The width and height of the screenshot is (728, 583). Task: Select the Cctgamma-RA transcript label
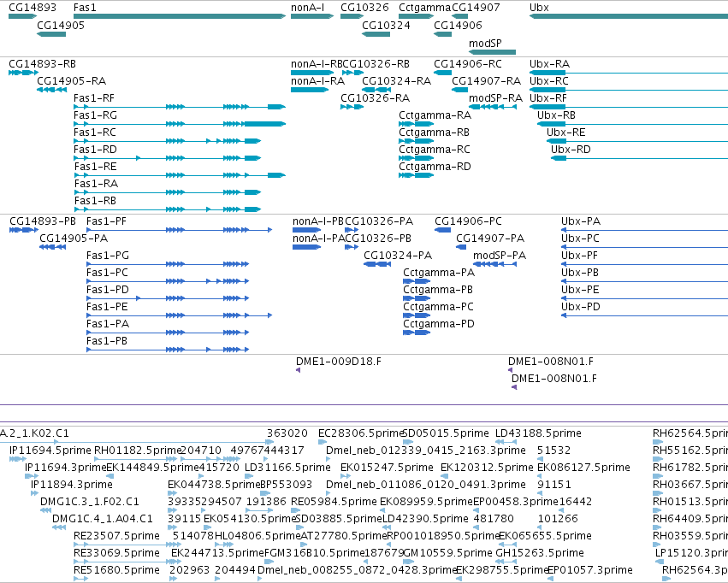click(435, 115)
